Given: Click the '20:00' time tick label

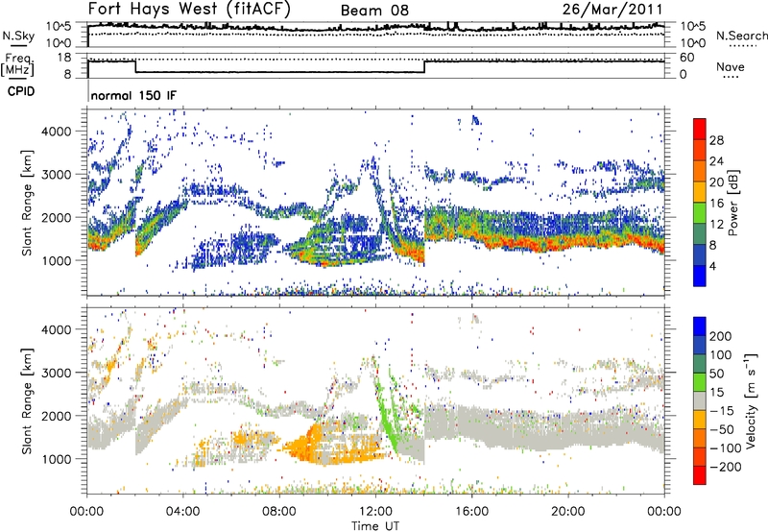Looking at the screenshot, I should click(567, 512).
